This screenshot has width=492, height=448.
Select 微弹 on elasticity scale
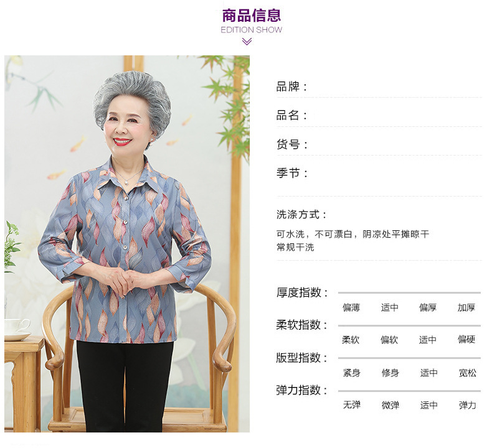point(390,405)
